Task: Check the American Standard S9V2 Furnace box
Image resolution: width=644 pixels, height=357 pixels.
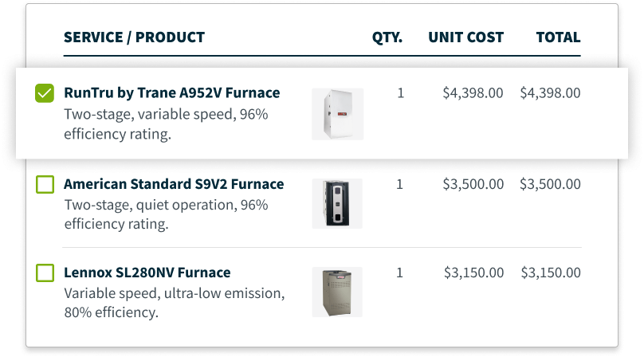Action: click(45, 185)
